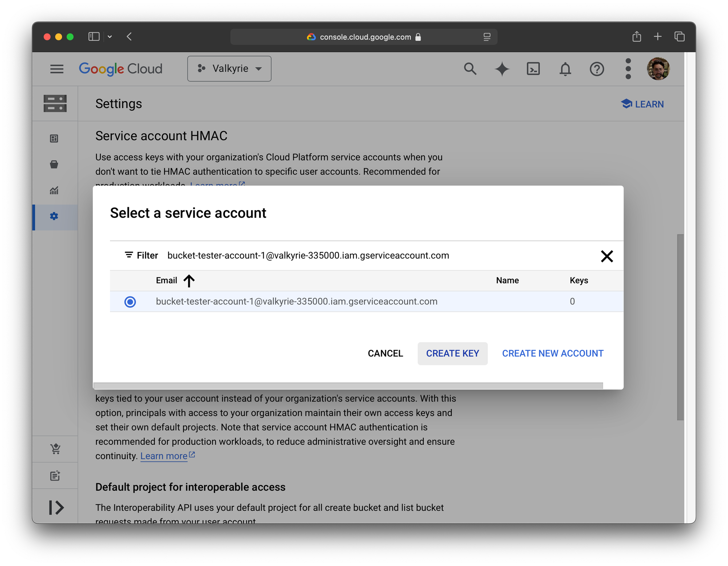Open the search magnifier in header
Image resolution: width=728 pixels, height=566 pixels.
470,69
